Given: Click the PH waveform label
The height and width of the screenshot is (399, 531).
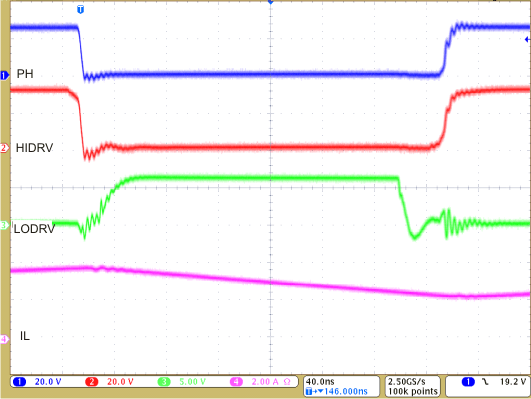Looking at the screenshot, I should pos(25,74).
